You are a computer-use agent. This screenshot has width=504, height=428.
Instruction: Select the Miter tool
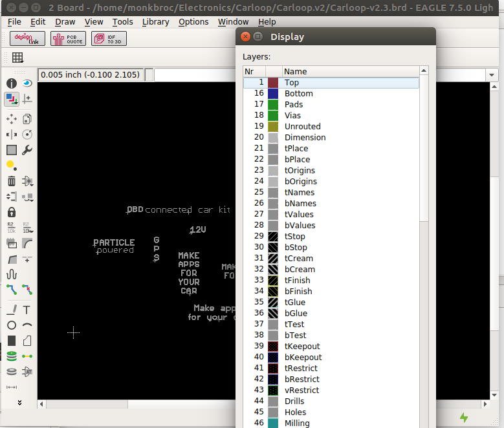point(27,243)
